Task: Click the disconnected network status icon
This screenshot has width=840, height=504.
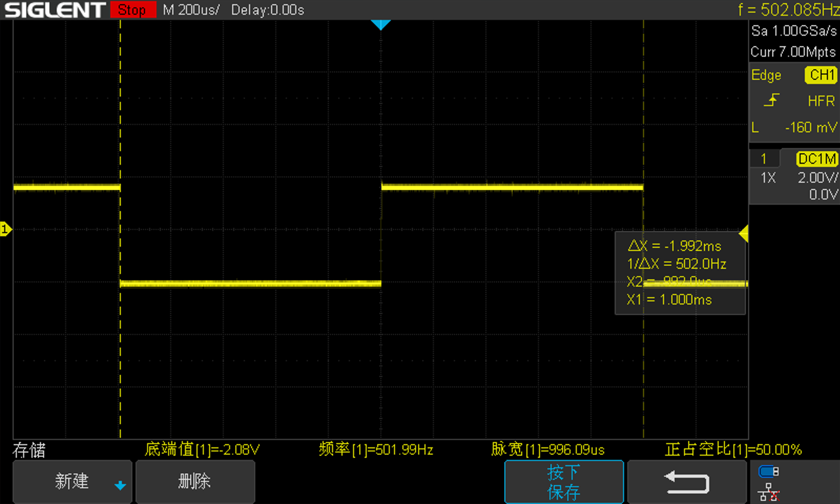Action: pos(768,492)
